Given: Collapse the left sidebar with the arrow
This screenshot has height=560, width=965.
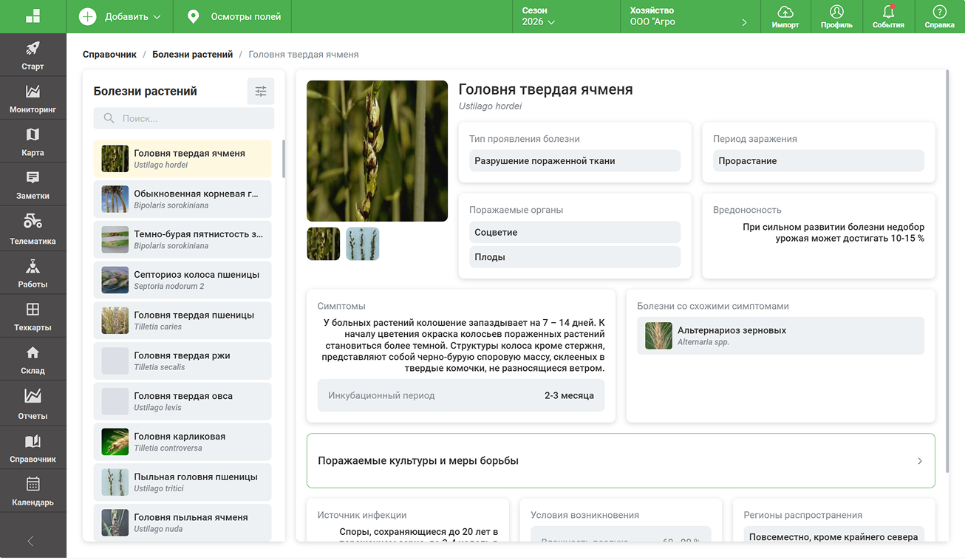Looking at the screenshot, I should coord(31,541).
